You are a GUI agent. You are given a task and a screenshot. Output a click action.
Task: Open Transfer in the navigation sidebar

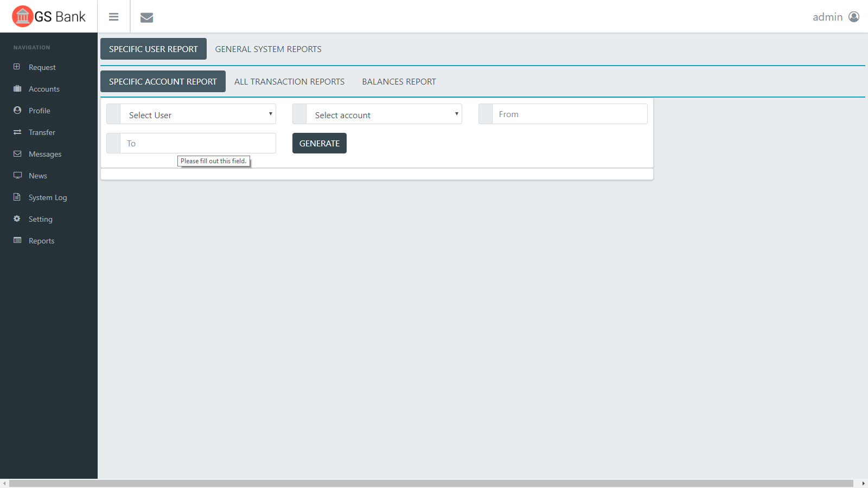point(42,132)
